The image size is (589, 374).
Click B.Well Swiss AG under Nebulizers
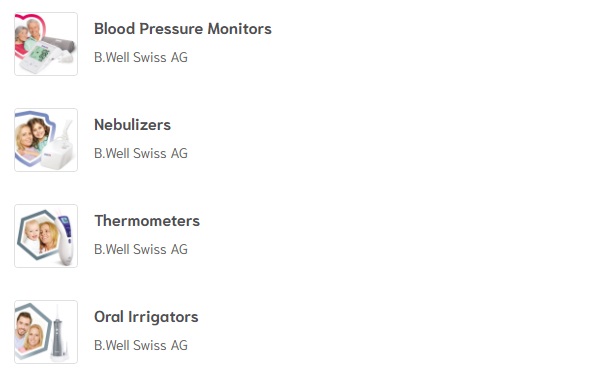click(x=141, y=154)
